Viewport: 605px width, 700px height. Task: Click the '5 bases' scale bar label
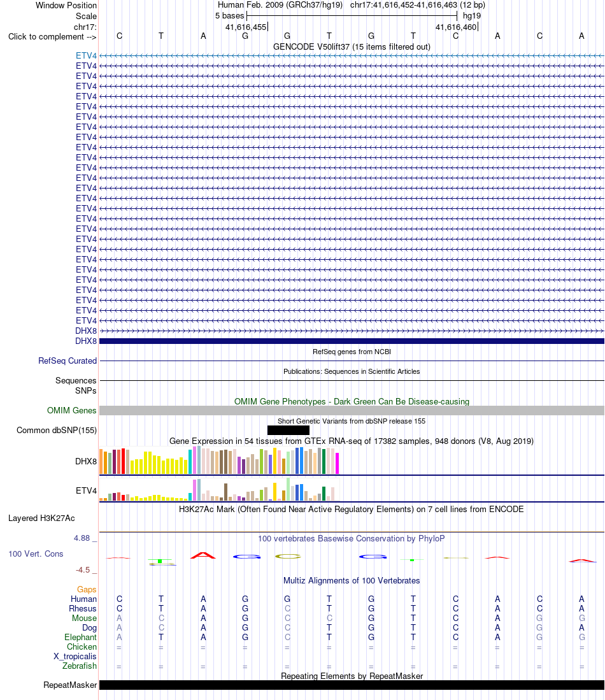[x=229, y=16]
